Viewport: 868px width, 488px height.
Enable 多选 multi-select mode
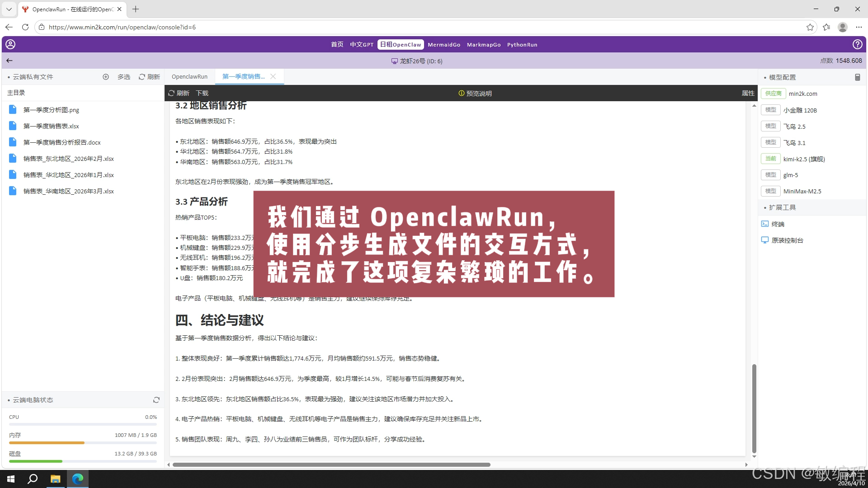pyautogui.click(x=123, y=77)
